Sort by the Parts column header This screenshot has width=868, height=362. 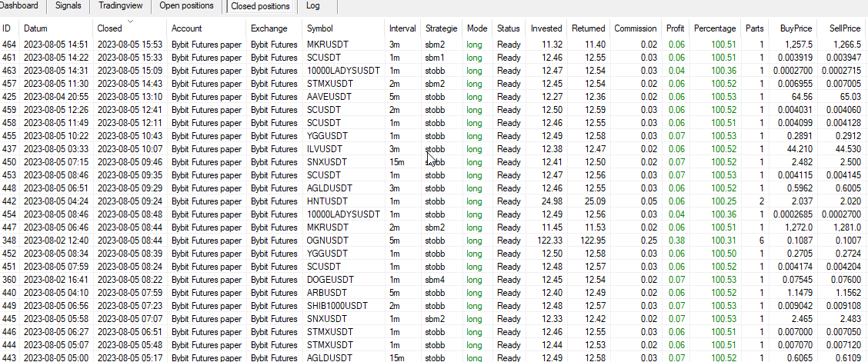pos(755,28)
